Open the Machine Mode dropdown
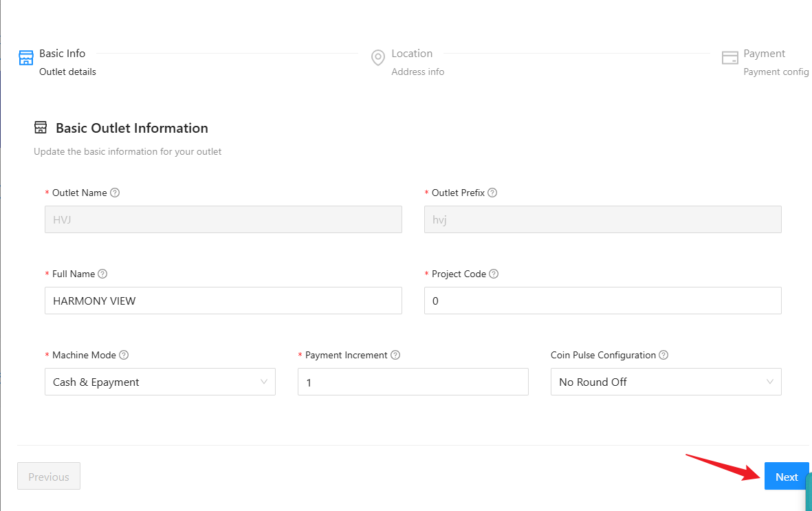This screenshot has height=511, width=812. (160, 382)
